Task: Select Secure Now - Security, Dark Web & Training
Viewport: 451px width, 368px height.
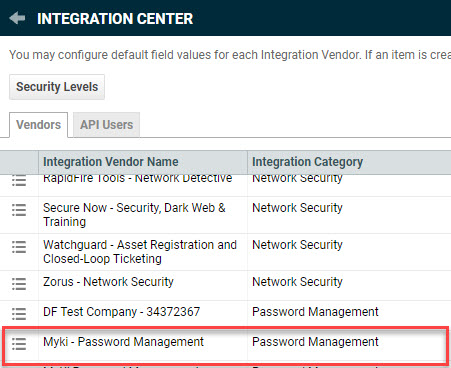Action: coord(134,215)
